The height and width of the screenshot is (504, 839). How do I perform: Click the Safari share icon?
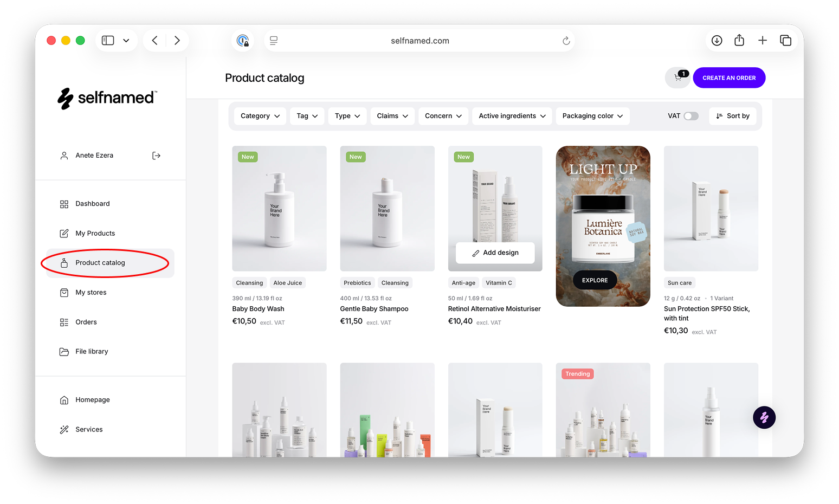[x=739, y=41]
